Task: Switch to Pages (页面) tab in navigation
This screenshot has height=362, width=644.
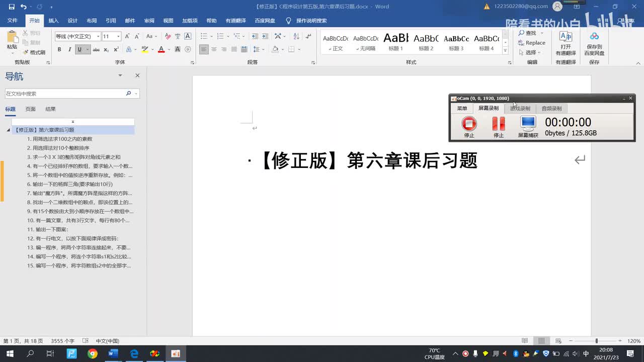Action: tap(31, 109)
